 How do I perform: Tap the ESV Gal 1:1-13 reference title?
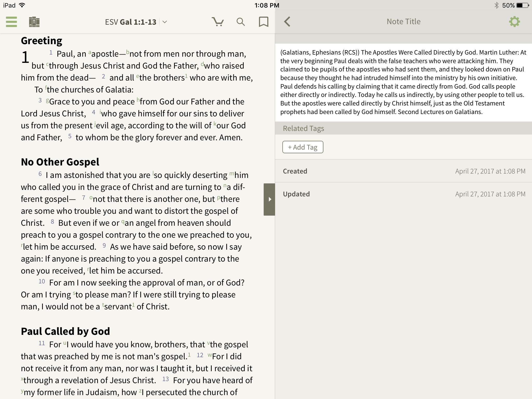131,22
